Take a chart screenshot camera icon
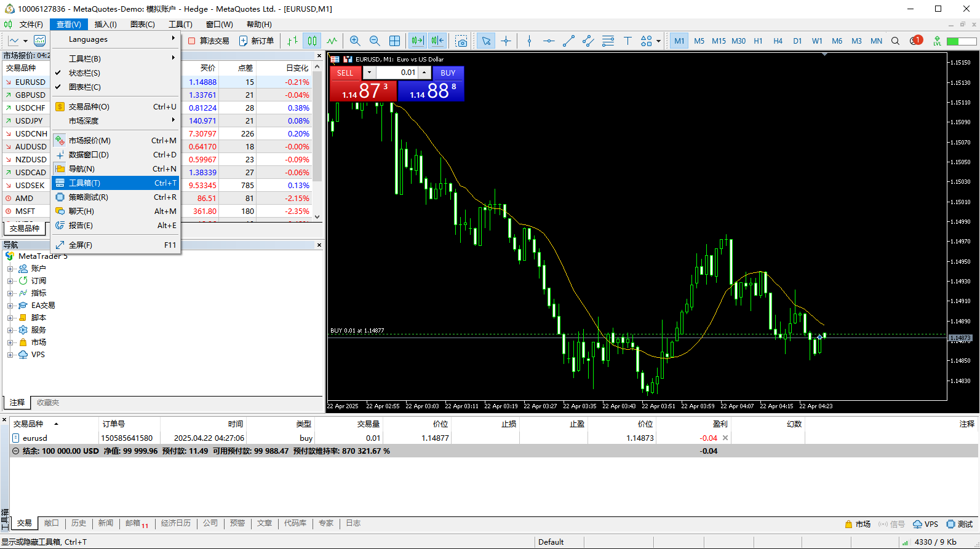The height and width of the screenshot is (549, 980). [461, 41]
